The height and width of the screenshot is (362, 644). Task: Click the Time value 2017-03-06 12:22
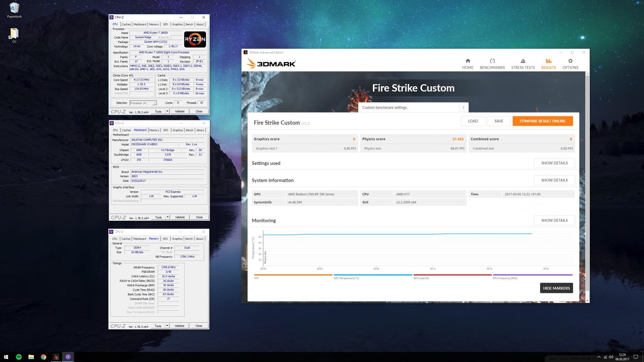pyautogui.click(x=522, y=194)
